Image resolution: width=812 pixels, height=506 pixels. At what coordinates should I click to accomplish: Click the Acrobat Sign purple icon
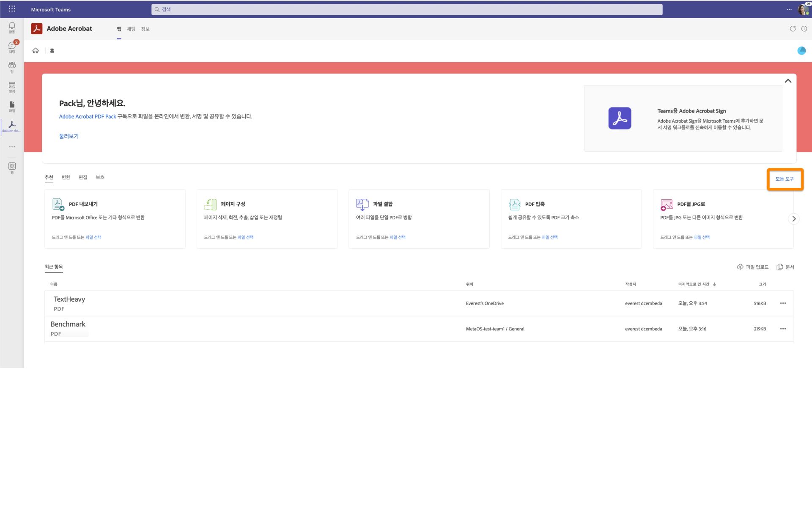[x=620, y=118]
